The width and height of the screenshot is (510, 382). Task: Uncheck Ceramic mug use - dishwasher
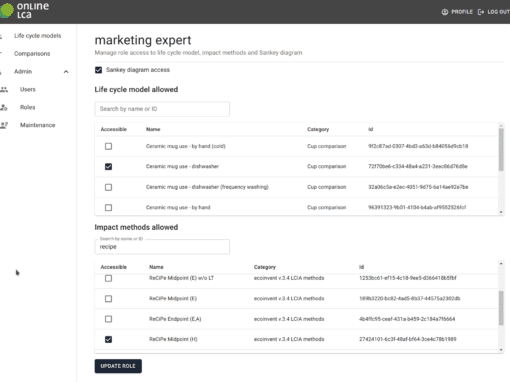pos(108,167)
